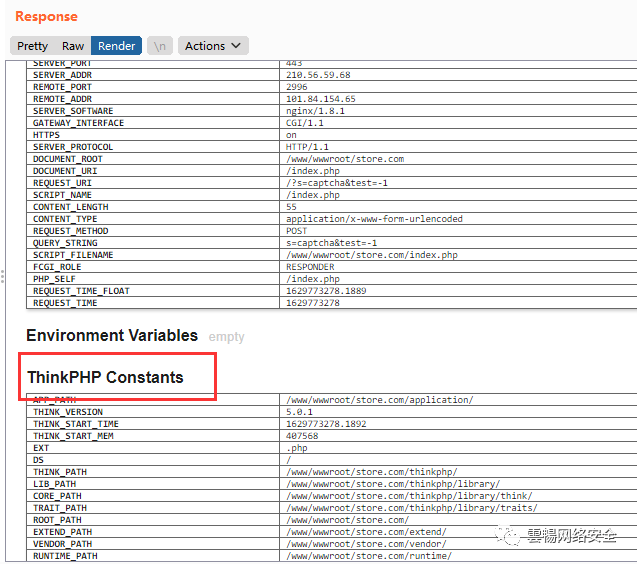637x564 pixels.
Task: Click the CONTENT_TYPE value application/x-www-form-urlencoded
Action: [374, 219]
